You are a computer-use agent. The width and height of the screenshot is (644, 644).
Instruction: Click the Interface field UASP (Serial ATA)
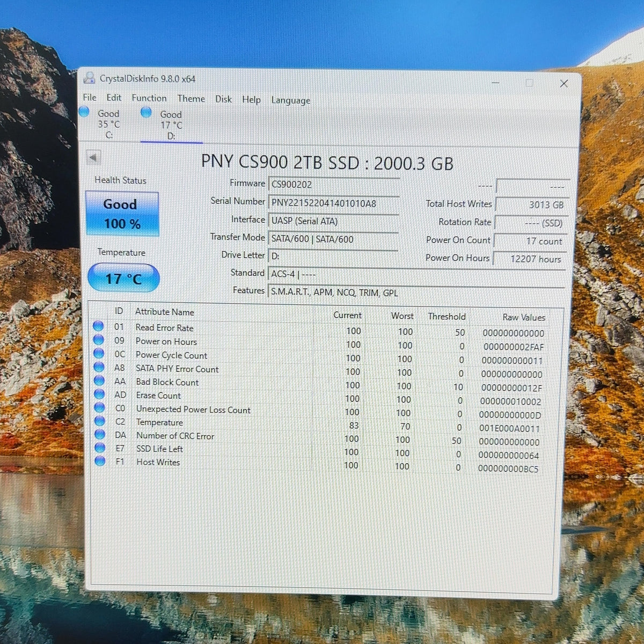pos(333,221)
